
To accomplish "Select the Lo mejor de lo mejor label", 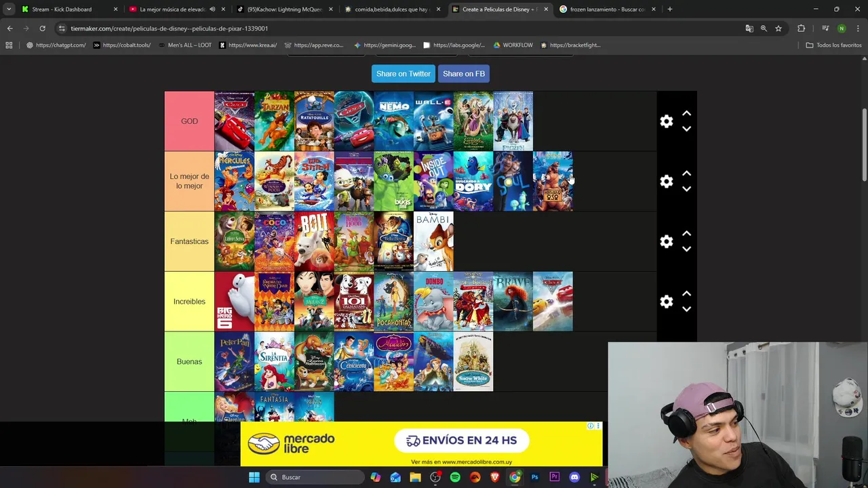I will tap(189, 181).
